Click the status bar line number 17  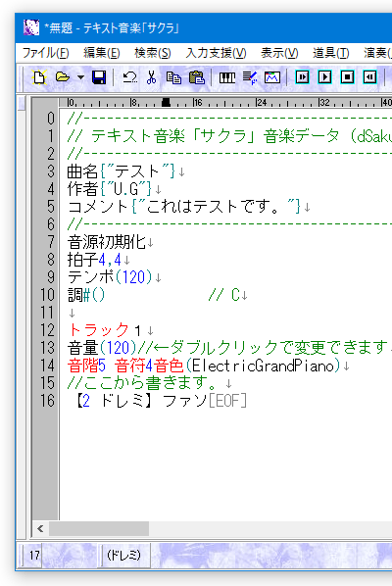click(34, 556)
